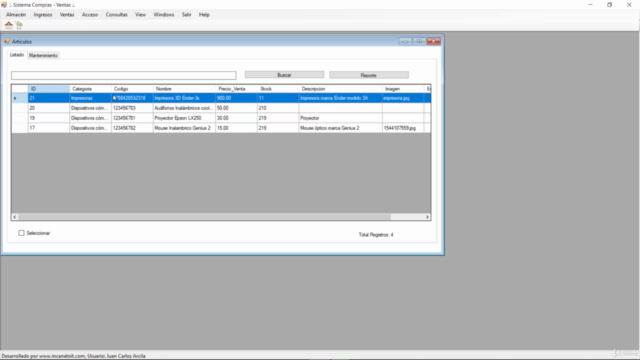Screen dimensions: 640x360
Task: Click the Audífonos Inalámbricos name cell
Action: pos(184,108)
